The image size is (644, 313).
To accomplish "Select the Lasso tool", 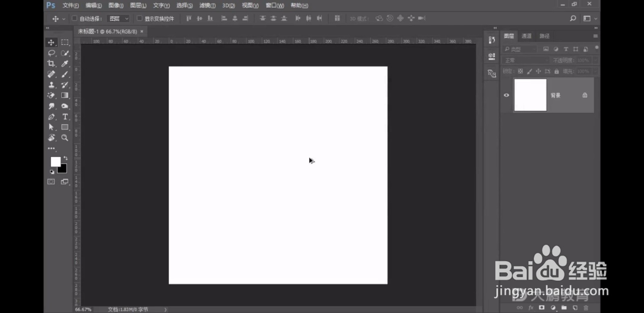I will click(x=51, y=53).
